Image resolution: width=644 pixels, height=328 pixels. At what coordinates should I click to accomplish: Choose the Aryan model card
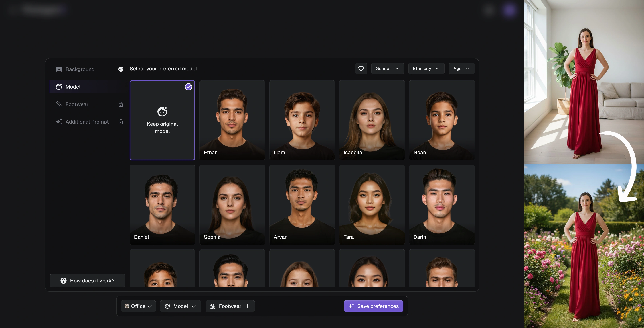[x=302, y=204]
